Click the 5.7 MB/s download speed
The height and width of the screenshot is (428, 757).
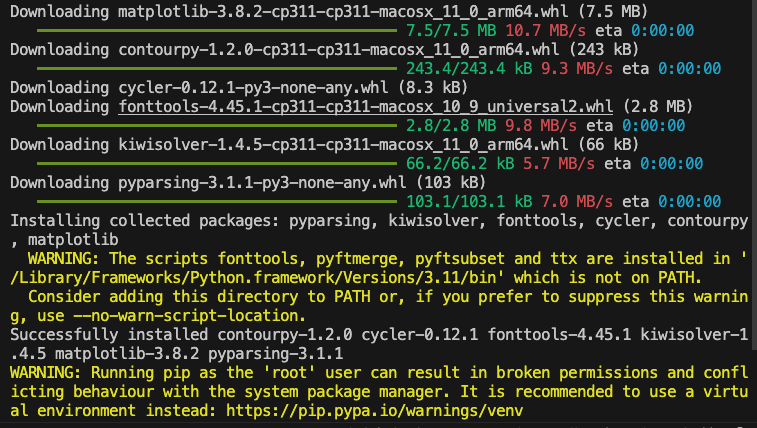click(x=559, y=164)
